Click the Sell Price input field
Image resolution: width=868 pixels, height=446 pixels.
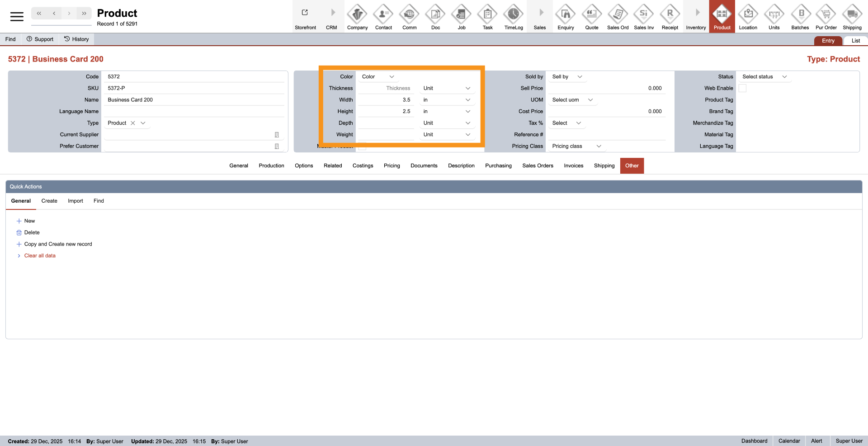click(606, 88)
